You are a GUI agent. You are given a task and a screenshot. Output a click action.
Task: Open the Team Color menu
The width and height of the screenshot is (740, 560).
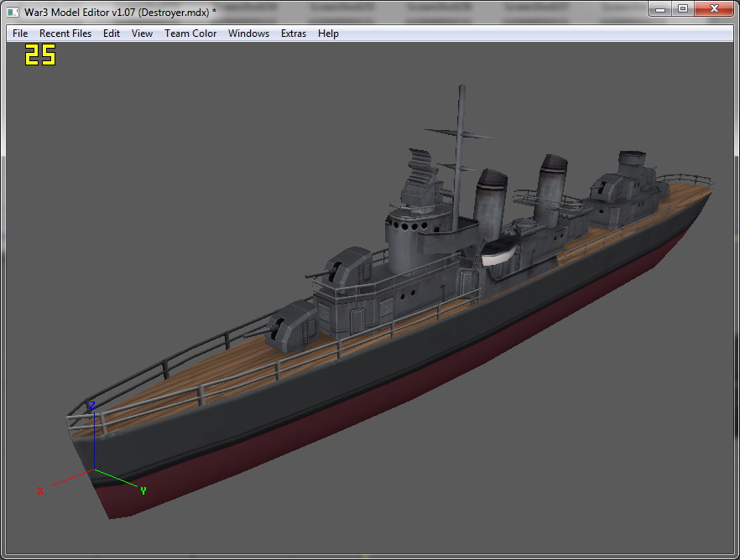(190, 34)
